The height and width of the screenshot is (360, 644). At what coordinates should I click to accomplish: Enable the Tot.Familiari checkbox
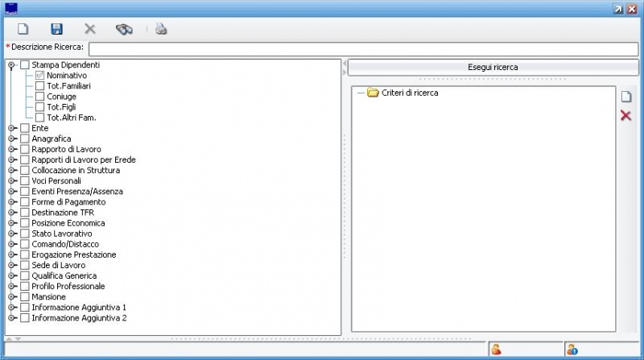[x=39, y=86]
